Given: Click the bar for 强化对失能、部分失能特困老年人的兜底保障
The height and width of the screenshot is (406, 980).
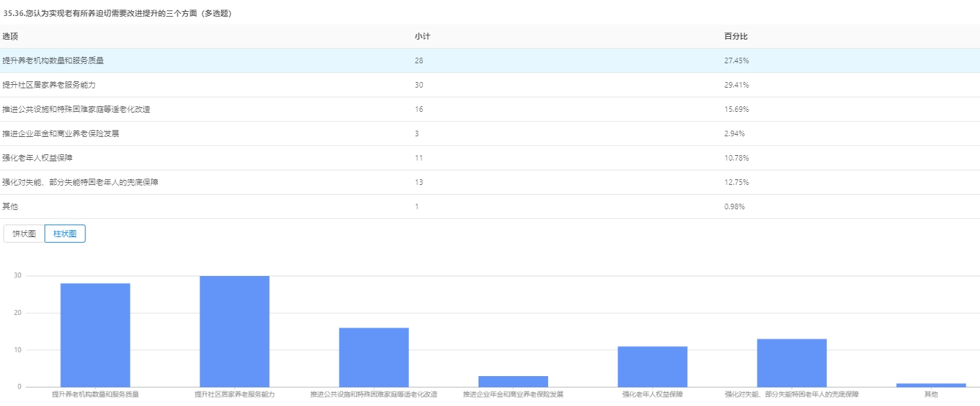Looking at the screenshot, I should tap(792, 363).
